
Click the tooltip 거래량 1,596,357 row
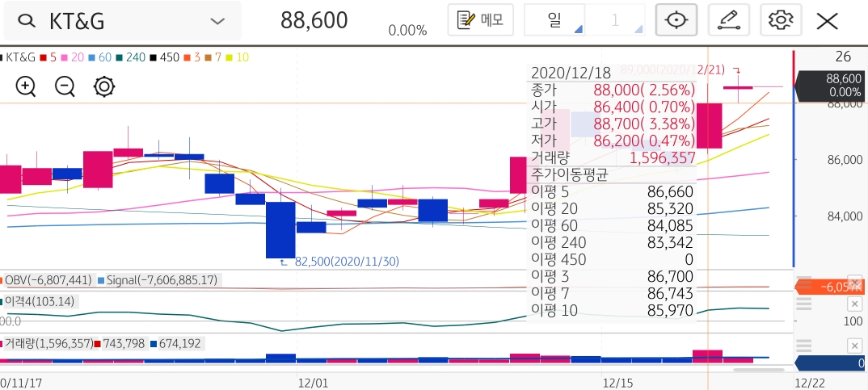point(613,158)
